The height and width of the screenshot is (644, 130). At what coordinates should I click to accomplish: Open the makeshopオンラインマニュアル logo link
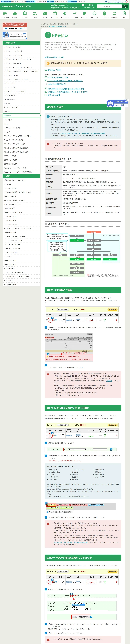(x=16, y=6)
